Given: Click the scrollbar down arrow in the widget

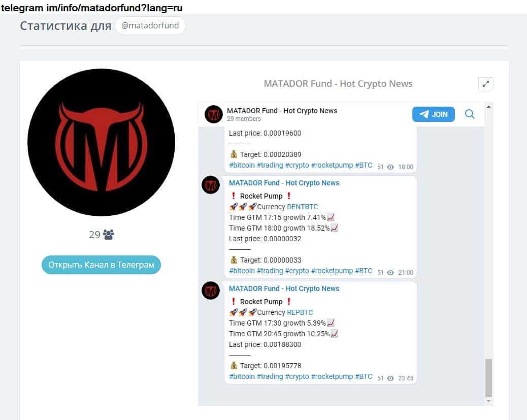Looking at the screenshot, I should point(489,401).
